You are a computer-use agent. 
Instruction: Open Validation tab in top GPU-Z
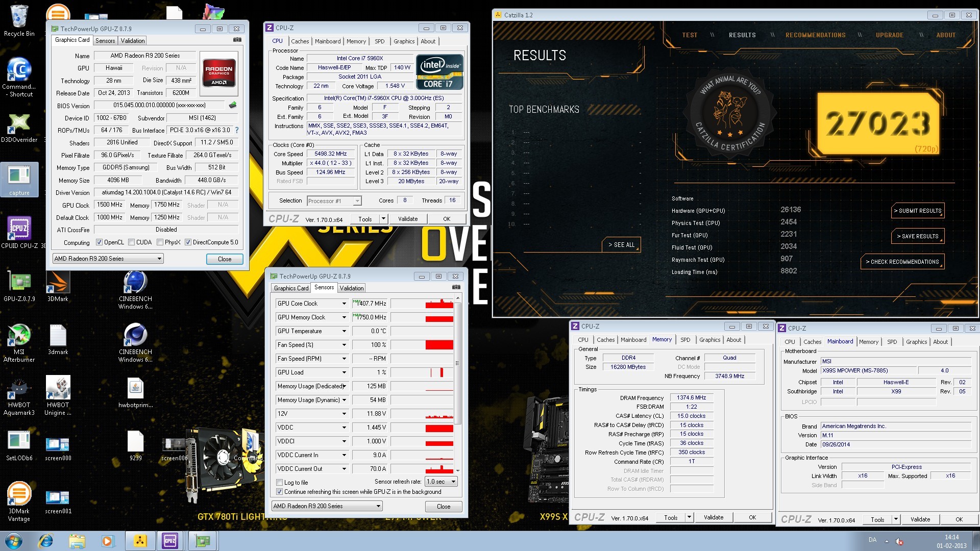[133, 41]
